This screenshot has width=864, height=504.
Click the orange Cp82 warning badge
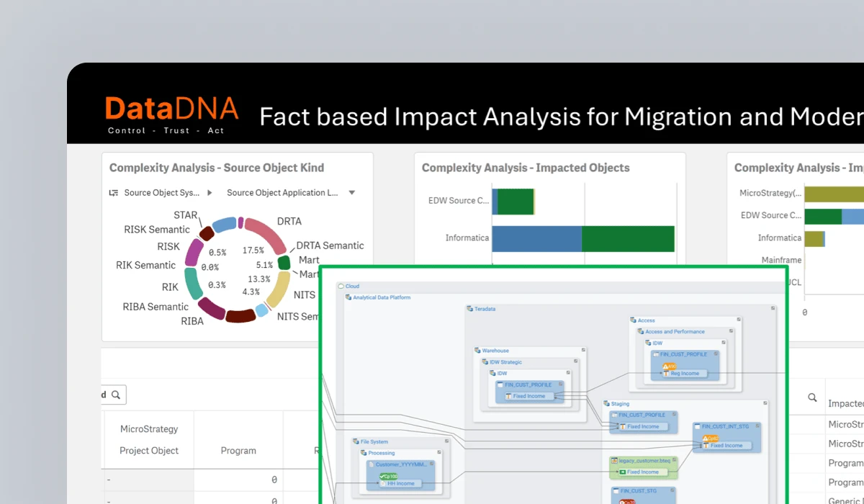(710, 438)
